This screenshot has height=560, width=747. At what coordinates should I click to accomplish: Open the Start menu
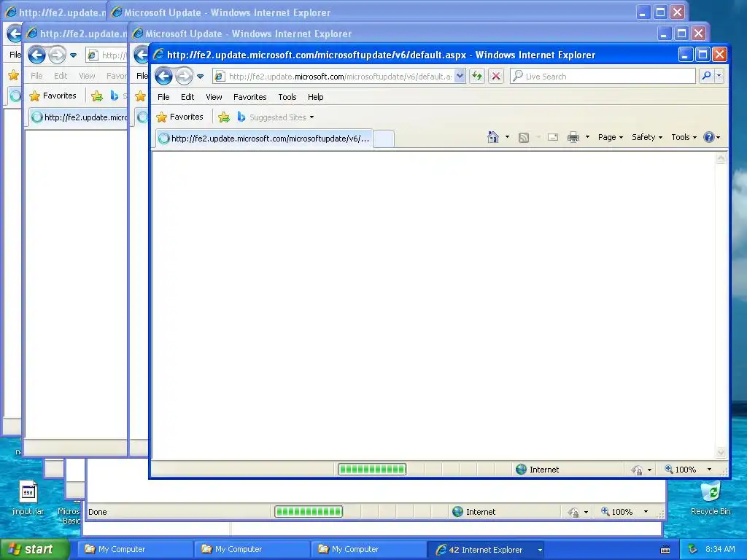point(35,550)
